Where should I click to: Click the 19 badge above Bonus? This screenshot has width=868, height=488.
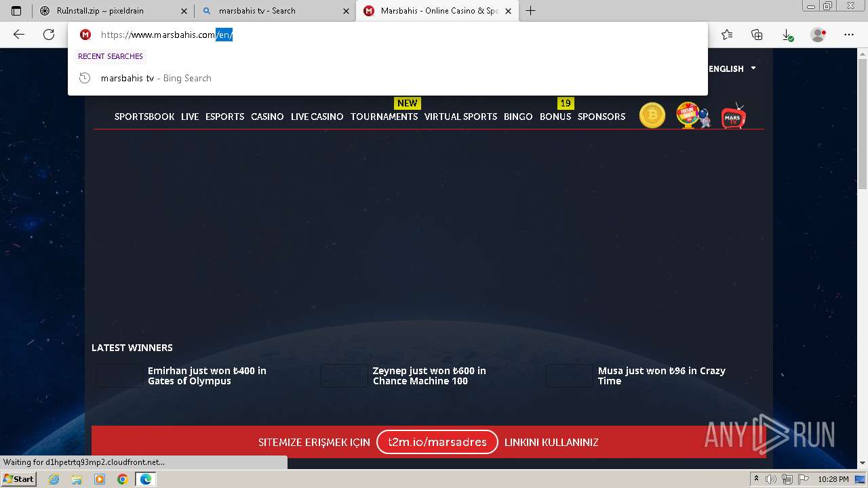[566, 103]
